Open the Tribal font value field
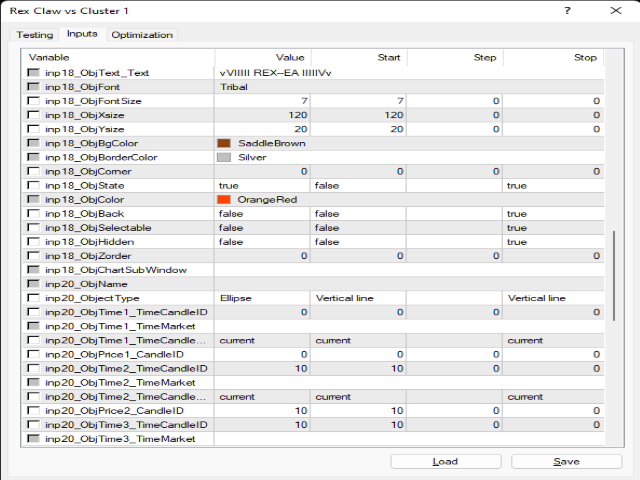The image size is (640, 480). click(262, 87)
